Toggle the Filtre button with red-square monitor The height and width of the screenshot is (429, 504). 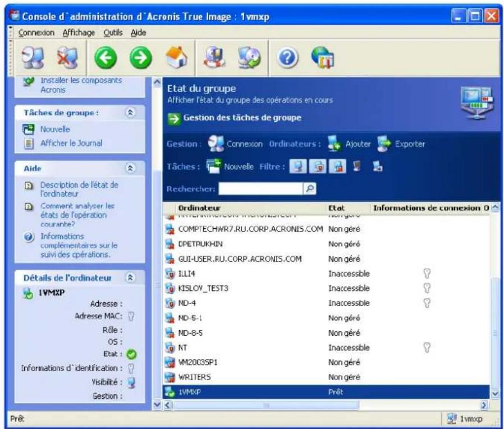click(x=337, y=167)
